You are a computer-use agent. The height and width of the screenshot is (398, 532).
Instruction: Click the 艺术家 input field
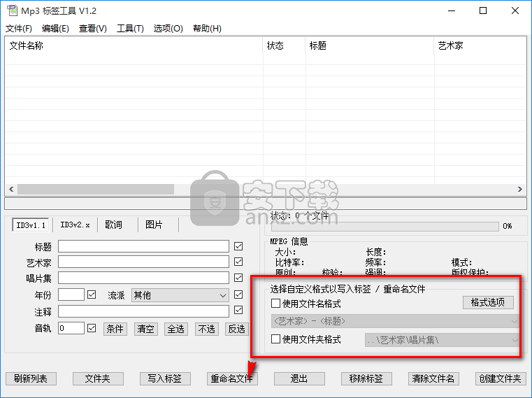(x=143, y=262)
